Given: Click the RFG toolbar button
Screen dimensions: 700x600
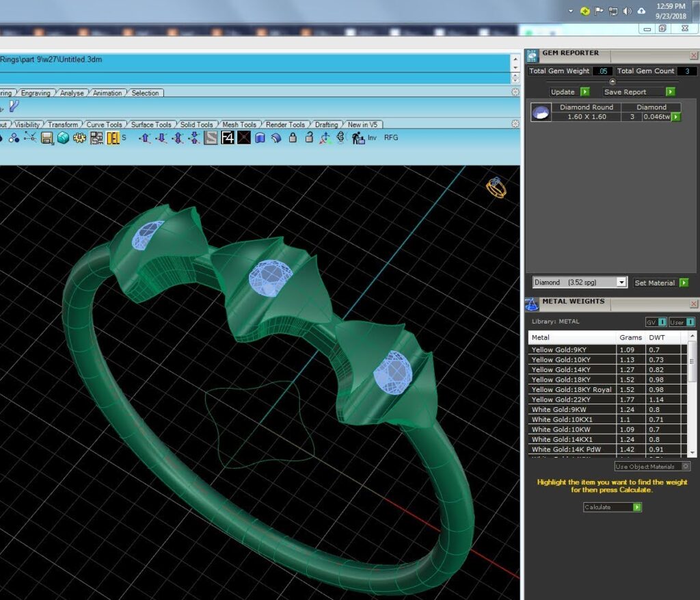Looking at the screenshot, I should coord(391,138).
